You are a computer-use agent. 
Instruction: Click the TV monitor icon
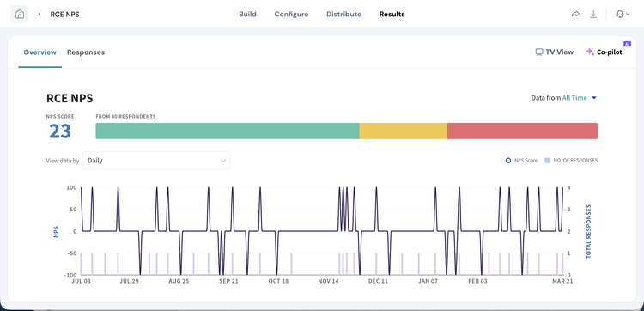(539, 52)
